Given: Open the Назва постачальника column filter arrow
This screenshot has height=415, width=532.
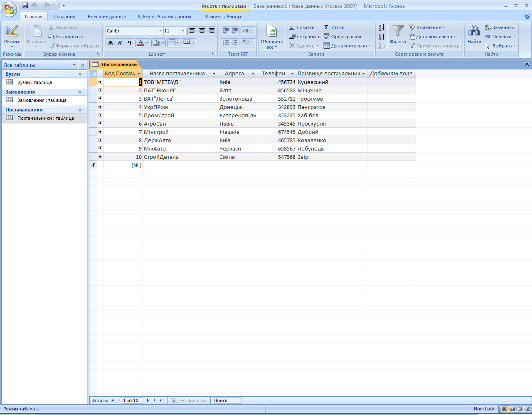Looking at the screenshot, I should [x=214, y=74].
